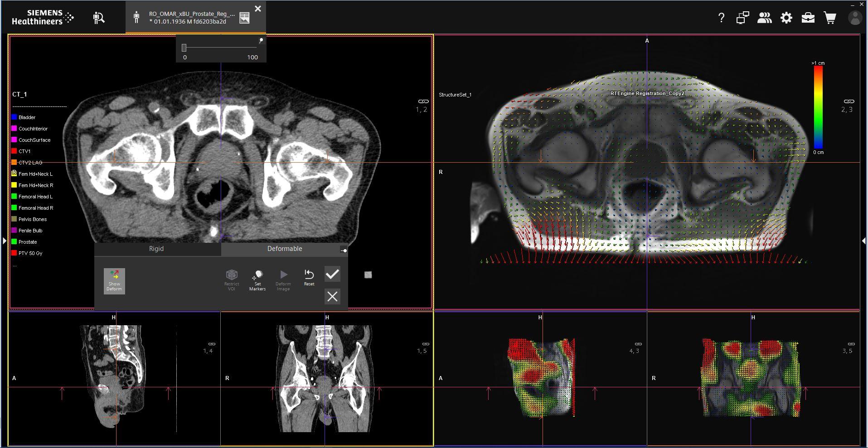Image resolution: width=868 pixels, height=448 pixels.
Task: Toggle the Show Deform button
Action: pos(114,281)
